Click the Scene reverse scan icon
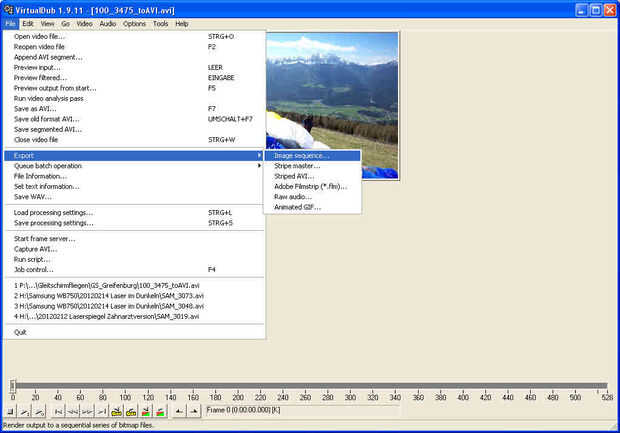Image resolution: width=620 pixels, height=433 pixels. [146, 412]
